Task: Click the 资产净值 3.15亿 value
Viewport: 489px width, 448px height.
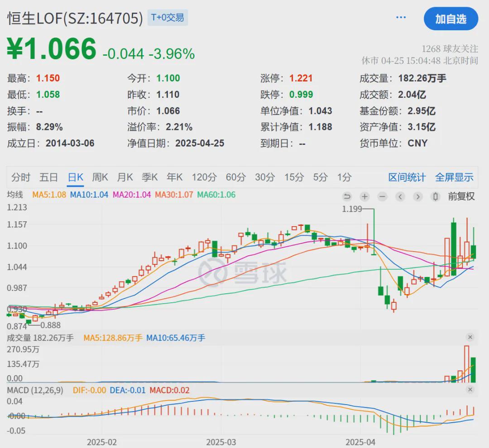Action: click(422, 127)
